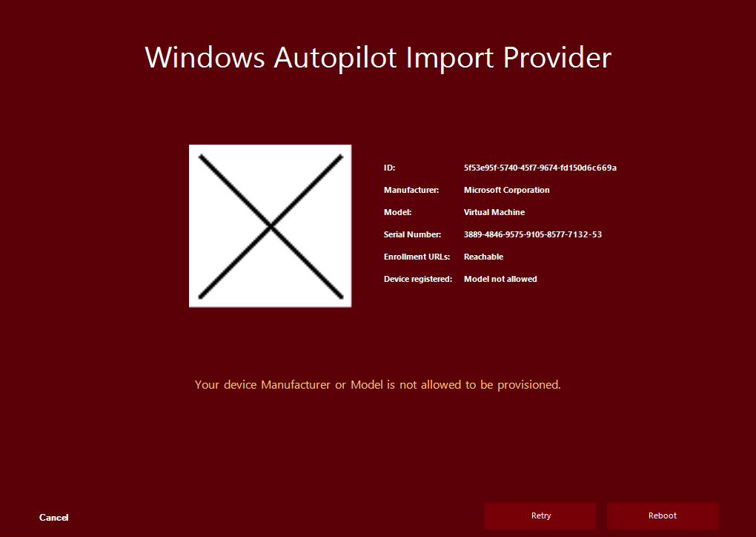This screenshot has width=756, height=537.
Task: Select the Reachable status text
Action: pos(483,257)
